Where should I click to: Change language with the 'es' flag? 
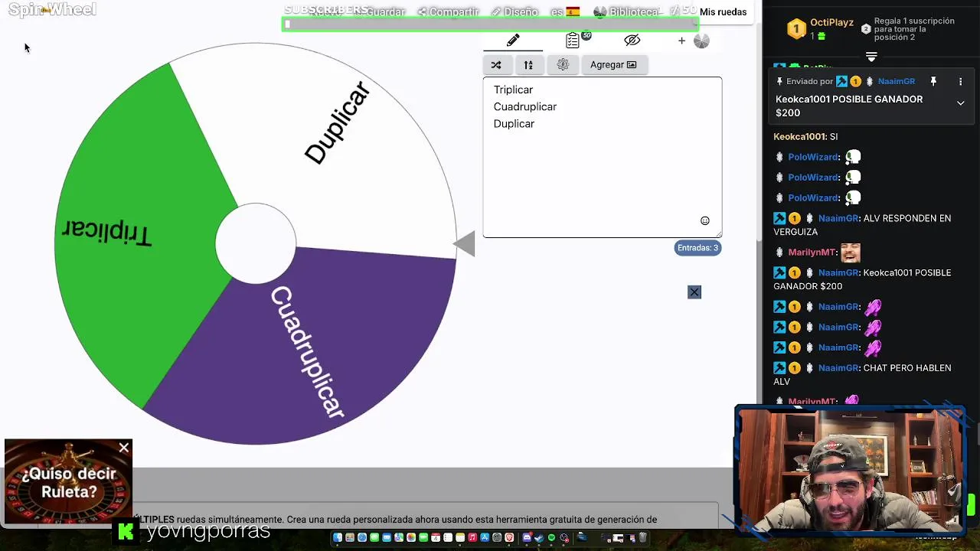(x=565, y=12)
